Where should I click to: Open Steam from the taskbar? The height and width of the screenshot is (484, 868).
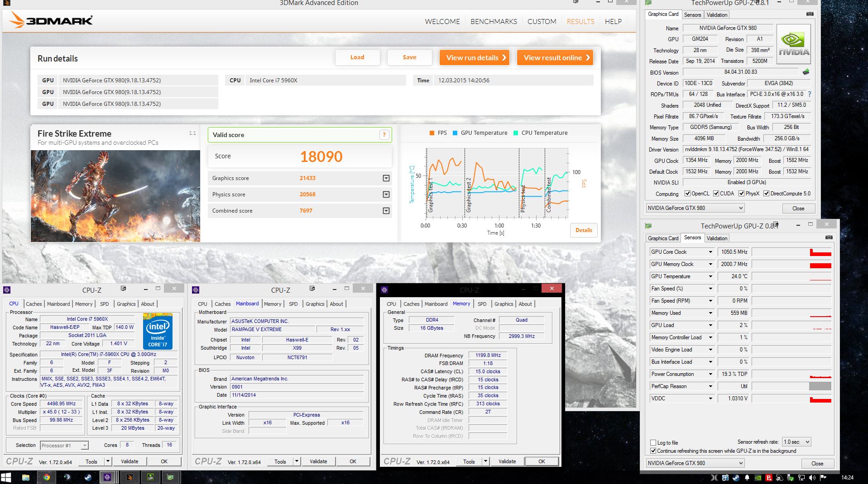[x=88, y=477]
